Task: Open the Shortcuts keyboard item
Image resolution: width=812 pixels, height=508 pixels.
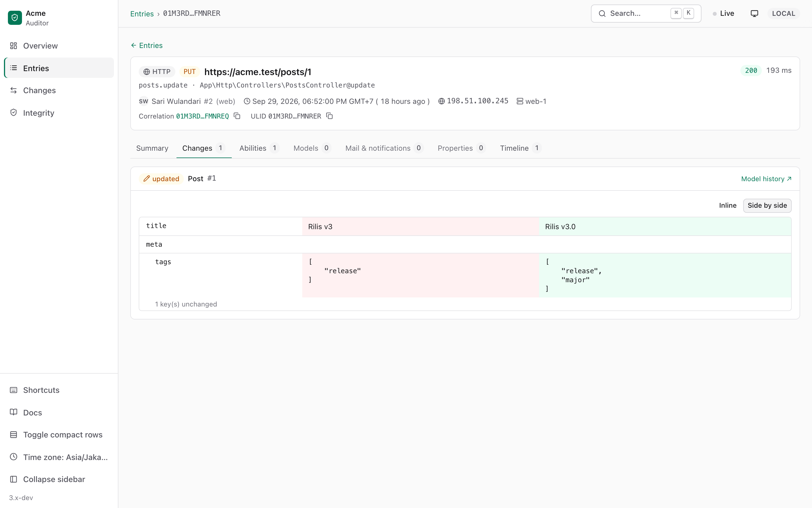Action: tap(59, 390)
